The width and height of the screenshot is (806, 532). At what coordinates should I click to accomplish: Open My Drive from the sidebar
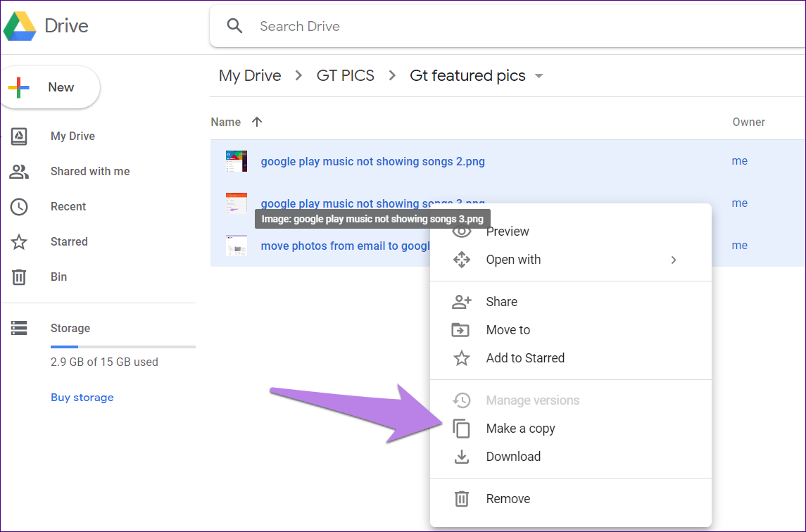pyautogui.click(x=73, y=136)
